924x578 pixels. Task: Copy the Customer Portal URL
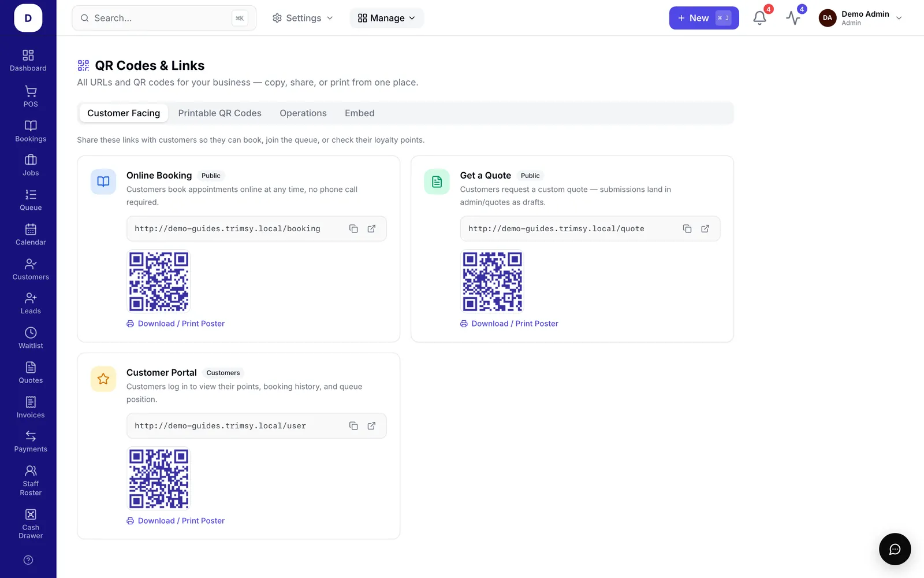coord(353,426)
